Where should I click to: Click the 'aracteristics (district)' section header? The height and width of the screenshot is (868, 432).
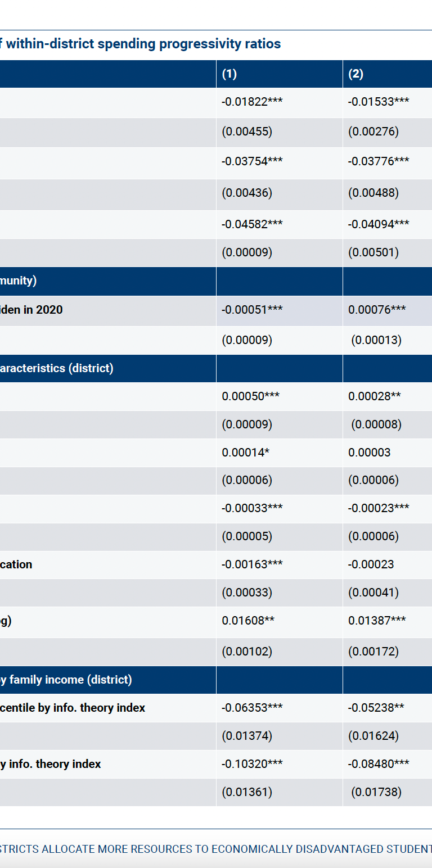coord(56,368)
